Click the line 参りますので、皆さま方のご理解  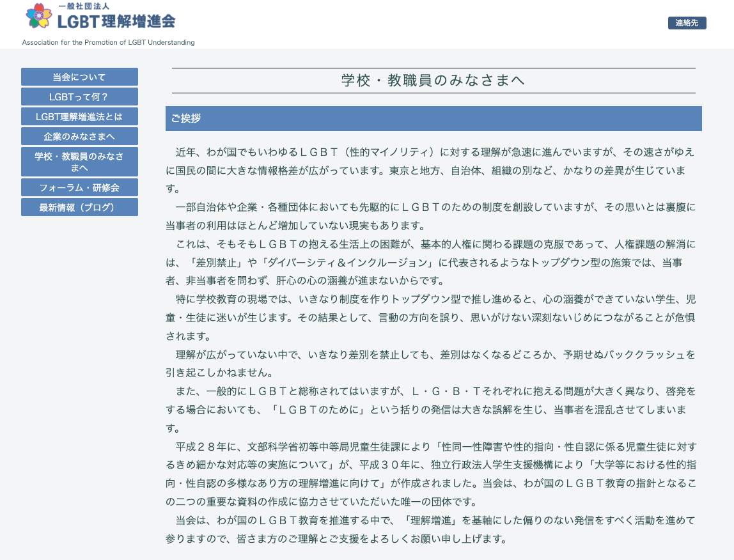pos(336,538)
